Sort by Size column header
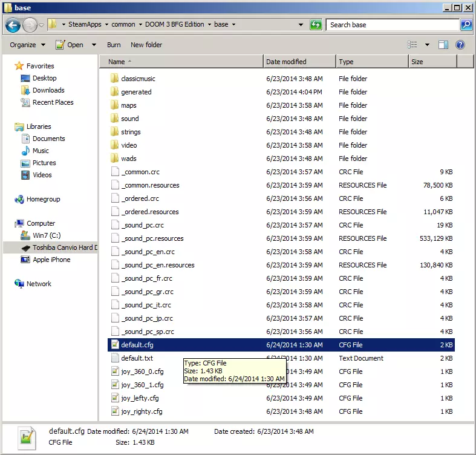Screen dimensions: 476x455 [x=432, y=62]
